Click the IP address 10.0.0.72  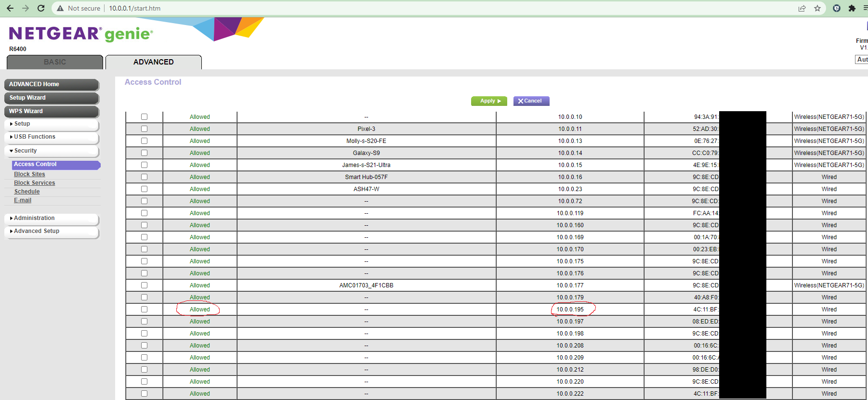pyautogui.click(x=570, y=201)
